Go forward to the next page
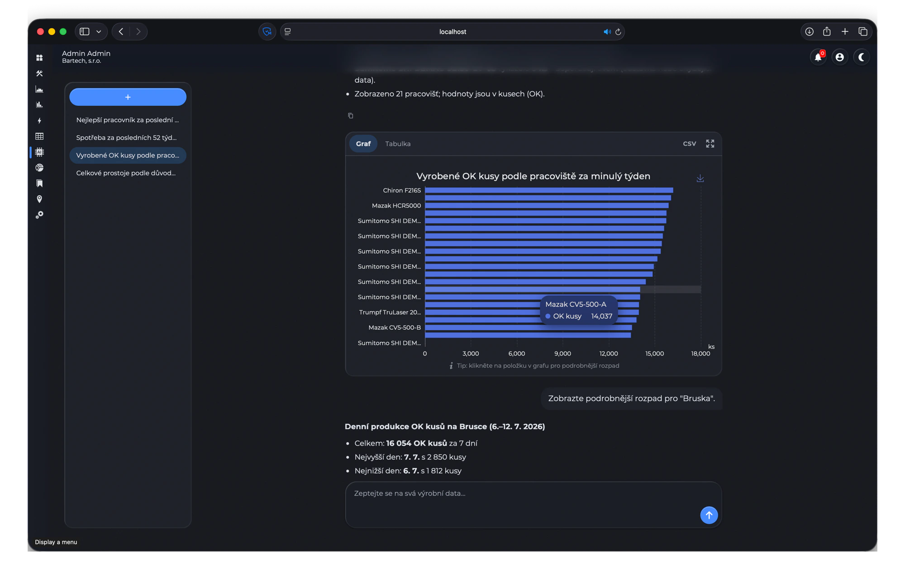 click(x=138, y=32)
